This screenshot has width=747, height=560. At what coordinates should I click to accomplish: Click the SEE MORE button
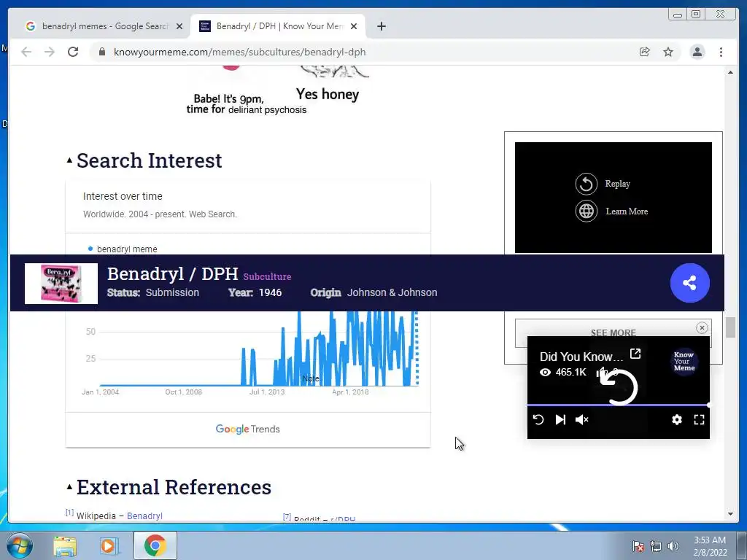click(x=613, y=332)
